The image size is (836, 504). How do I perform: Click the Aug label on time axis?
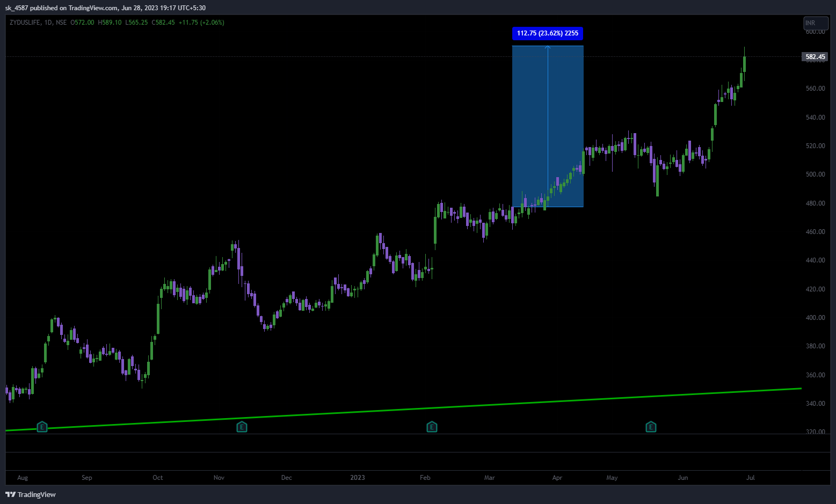(x=23, y=478)
